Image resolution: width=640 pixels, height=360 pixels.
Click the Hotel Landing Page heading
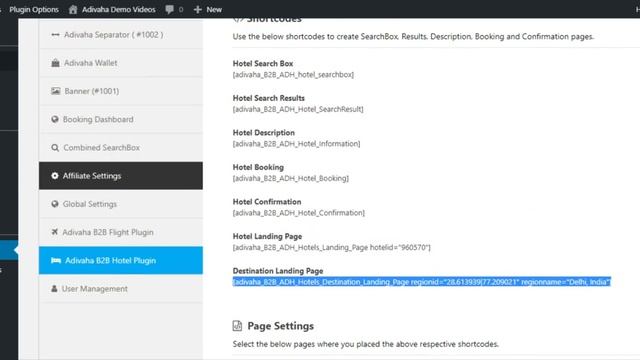pyautogui.click(x=267, y=236)
